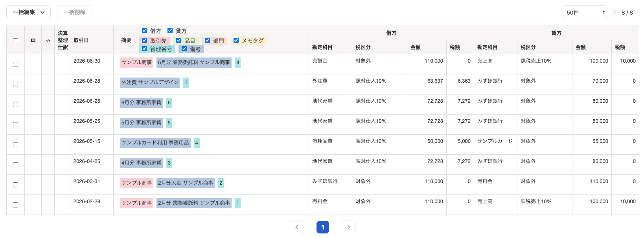Click management number 1 tag
The width and height of the screenshot is (644, 237).
(237, 203)
